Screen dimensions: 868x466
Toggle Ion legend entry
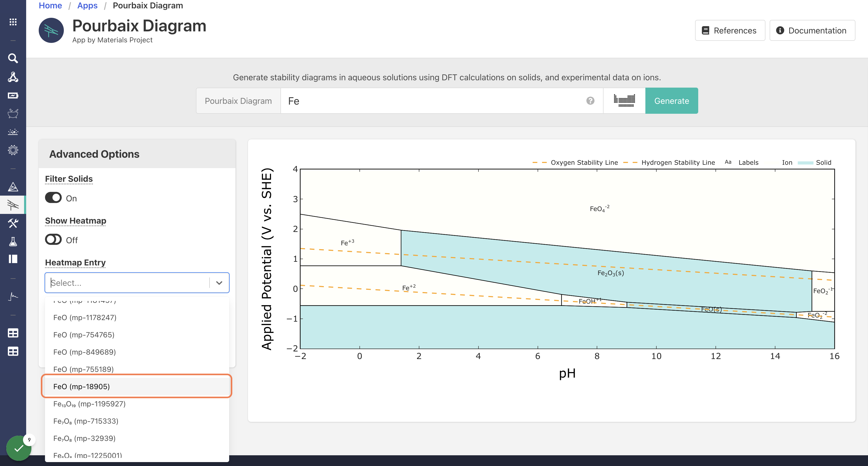pyautogui.click(x=787, y=162)
